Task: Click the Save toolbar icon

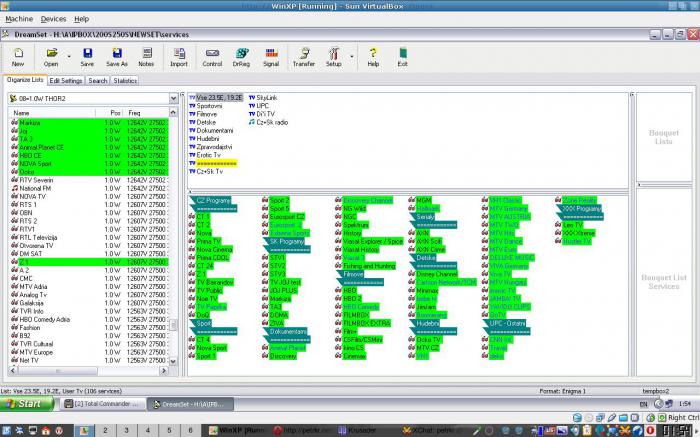Action: (x=87, y=57)
